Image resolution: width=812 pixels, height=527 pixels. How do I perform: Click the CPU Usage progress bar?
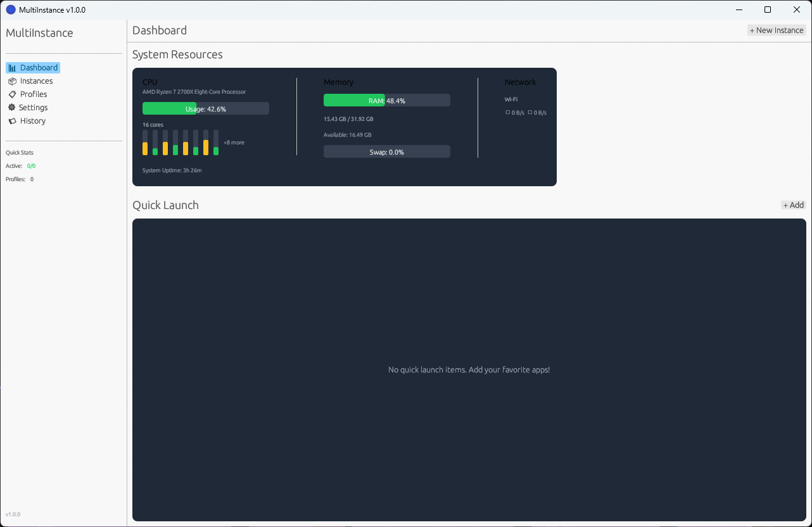[206, 108]
